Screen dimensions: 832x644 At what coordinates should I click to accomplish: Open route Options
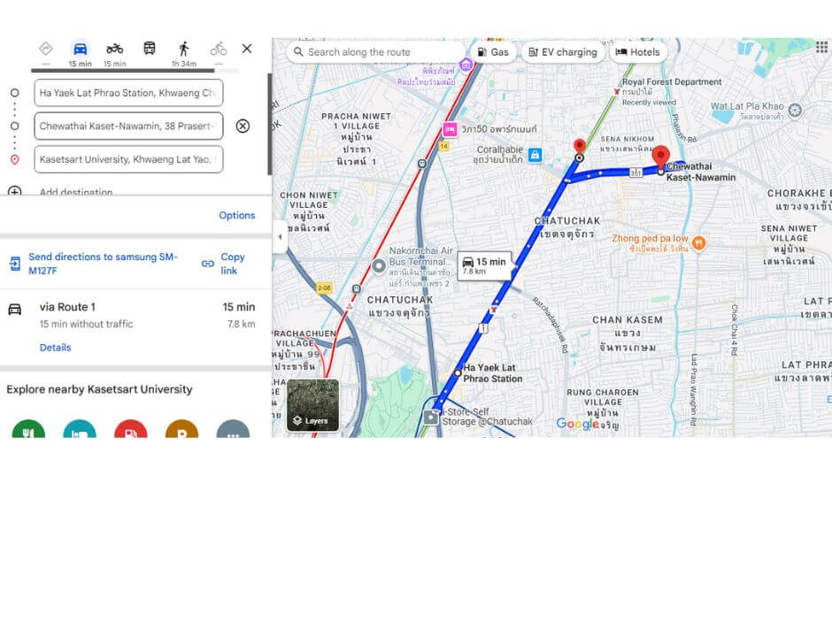coord(236,215)
